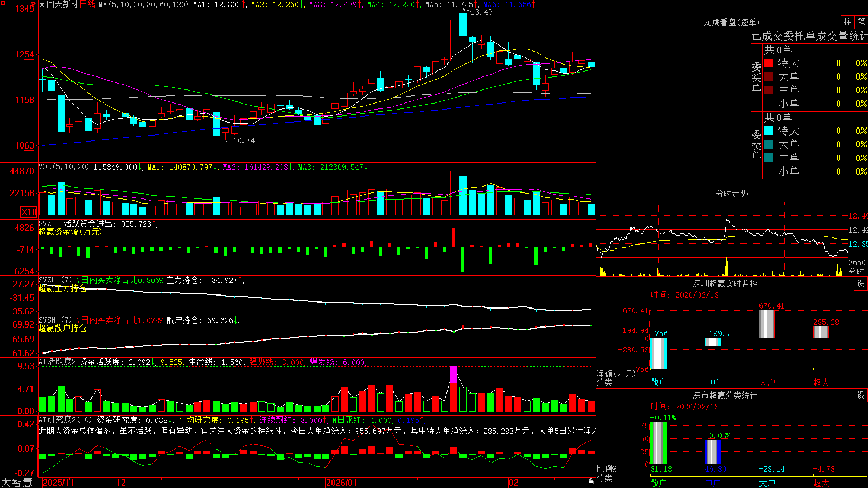Select the AI研究度2(10) indicator label
The image size is (868, 488).
(65, 420)
